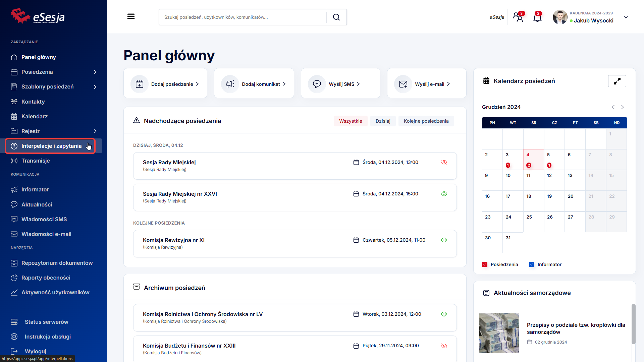Uncheck the Informator calendar checkbox

(x=532, y=264)
